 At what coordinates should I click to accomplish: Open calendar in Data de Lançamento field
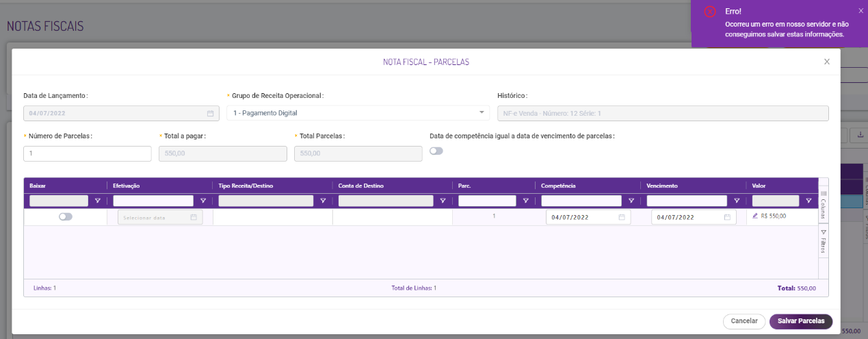tap(210, 113)
